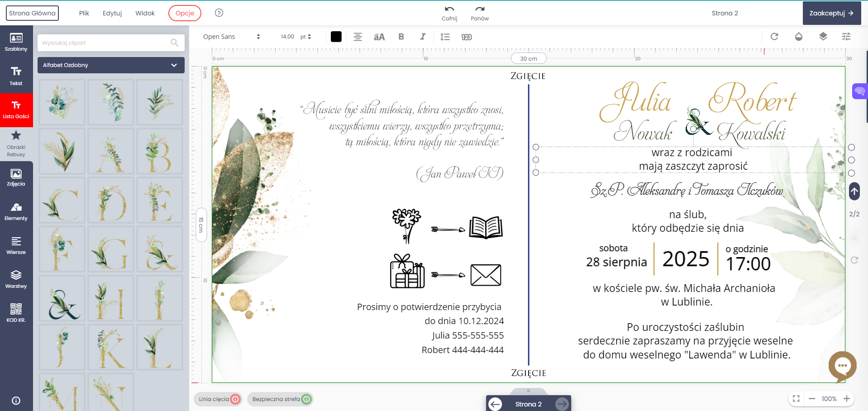
Task: Click the line spacing icon
Action: click(x=445, y=37)
